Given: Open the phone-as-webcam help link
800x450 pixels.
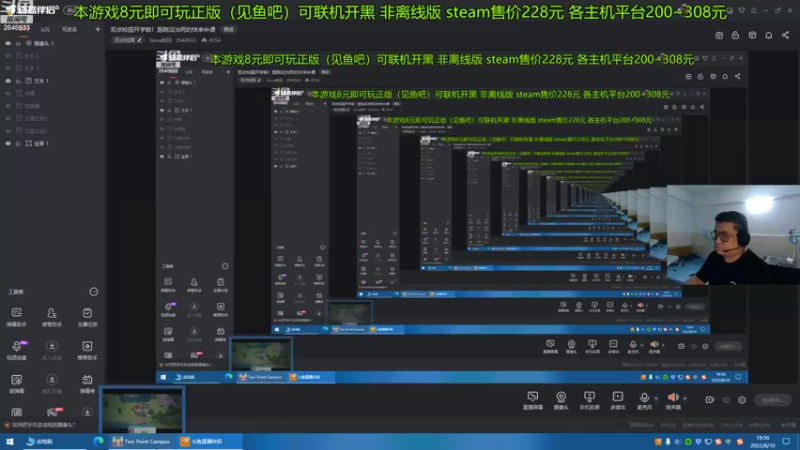Looking at the screenshot, I should pyautogui.click(x=40, y=424).
